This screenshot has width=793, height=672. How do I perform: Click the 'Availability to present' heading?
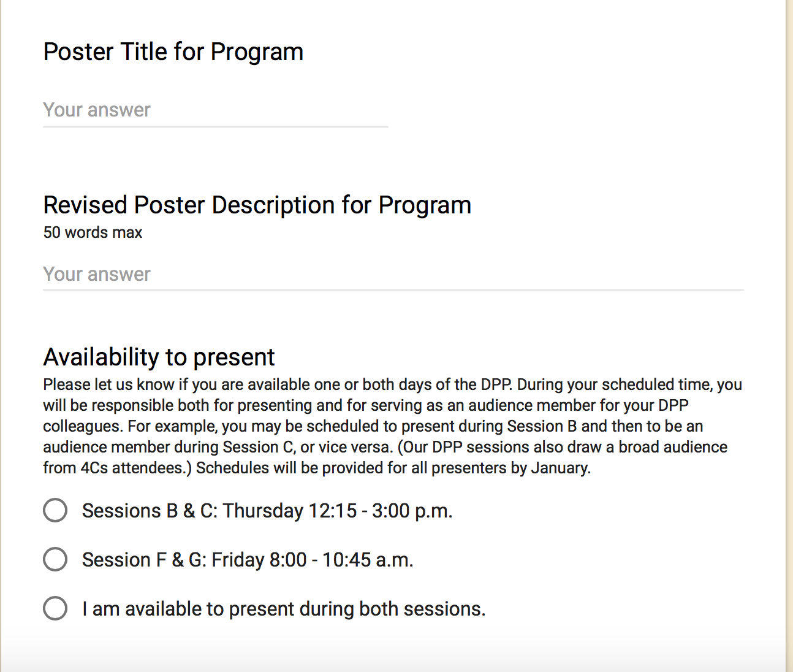tap(159, 357)
